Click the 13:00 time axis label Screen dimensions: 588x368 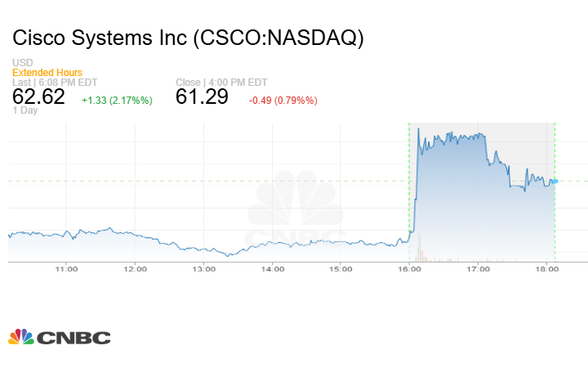point(204,268)
